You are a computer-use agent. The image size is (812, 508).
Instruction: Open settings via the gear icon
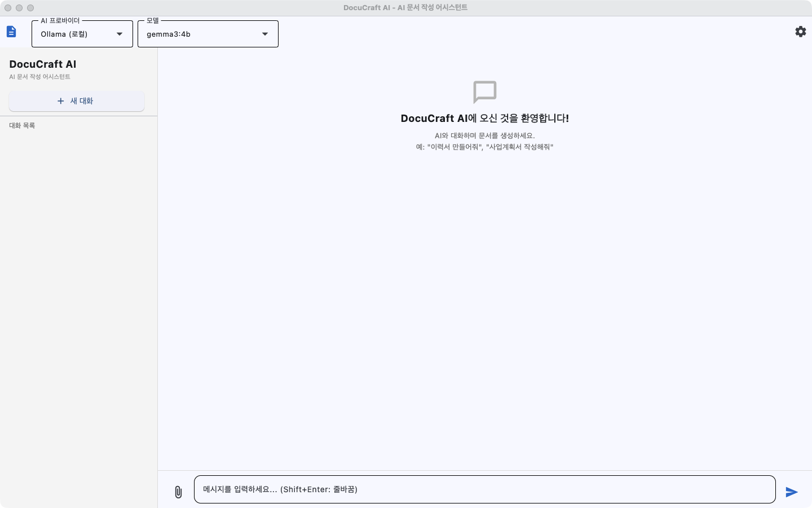(x=801, y=32)
